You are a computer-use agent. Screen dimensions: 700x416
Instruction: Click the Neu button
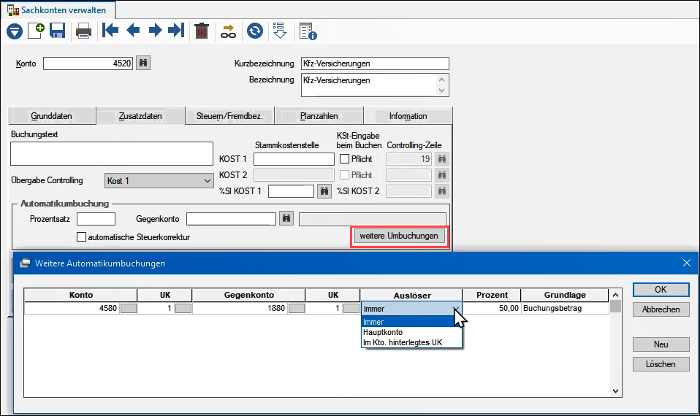click(661, 345)
